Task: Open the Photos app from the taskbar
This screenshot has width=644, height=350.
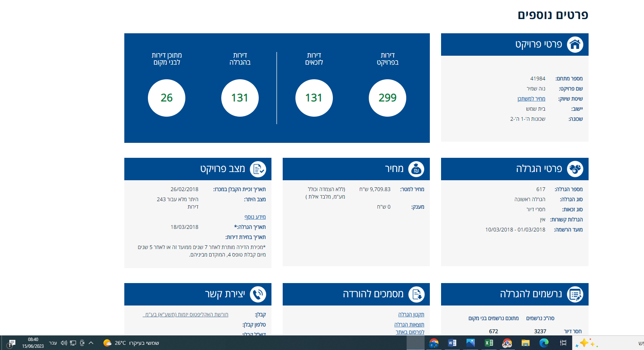Action: point(471,343)
